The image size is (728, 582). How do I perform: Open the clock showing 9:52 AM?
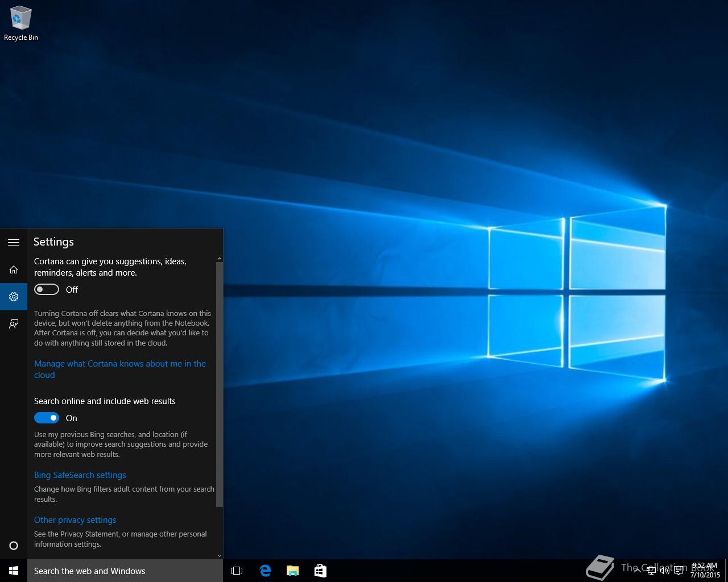coord(705,571)
